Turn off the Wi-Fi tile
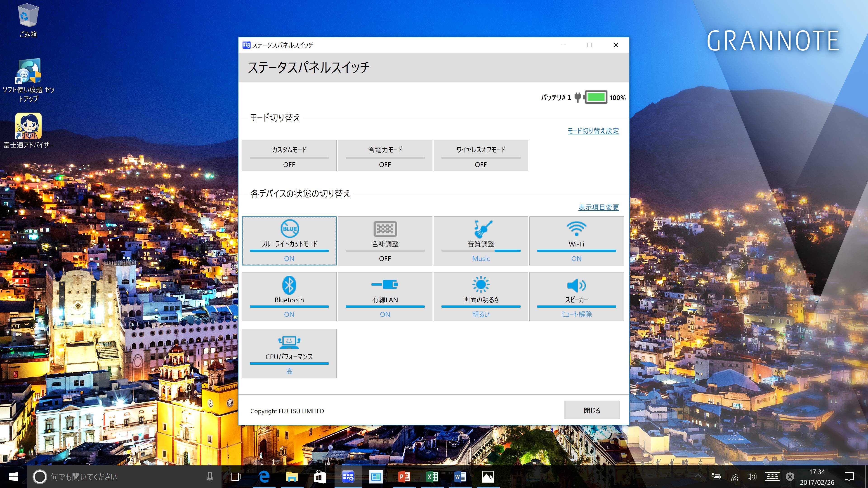The width and height of the screenshot is (868, 488). click(x=576, y=241)
